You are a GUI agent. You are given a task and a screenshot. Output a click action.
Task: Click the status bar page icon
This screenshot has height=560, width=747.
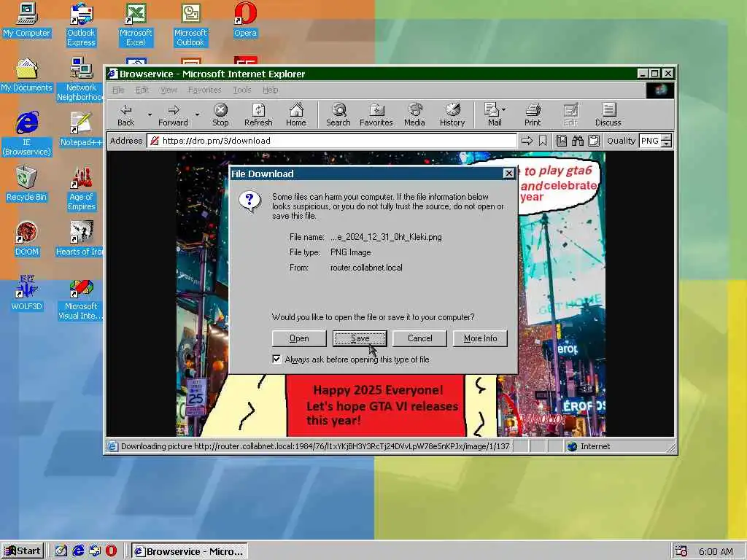tap(112, 446)
